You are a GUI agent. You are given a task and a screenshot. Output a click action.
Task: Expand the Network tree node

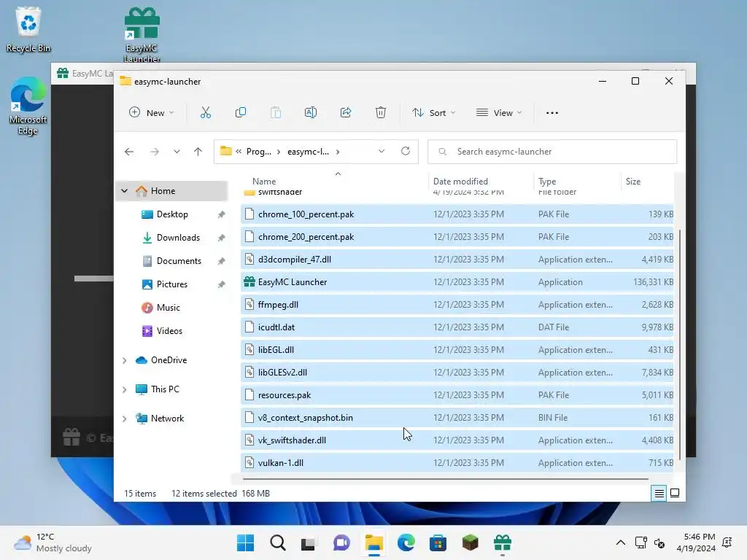tap(124, 419)
